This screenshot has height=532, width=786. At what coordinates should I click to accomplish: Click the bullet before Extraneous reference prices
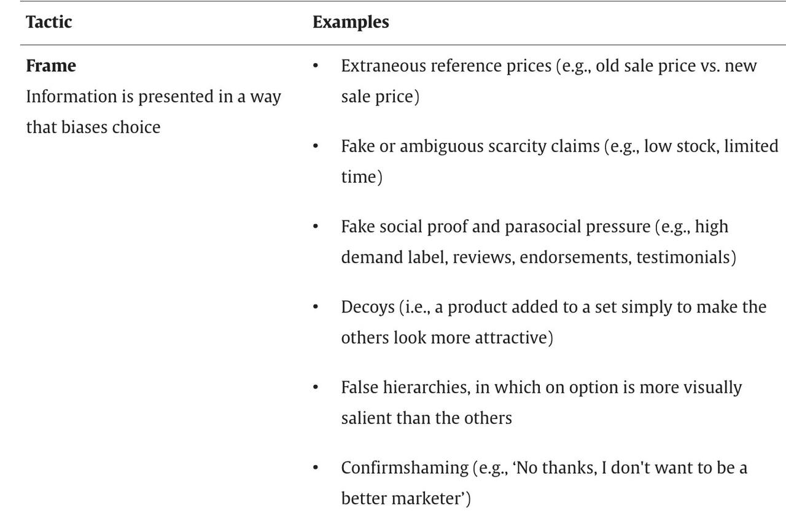(316, 66)
